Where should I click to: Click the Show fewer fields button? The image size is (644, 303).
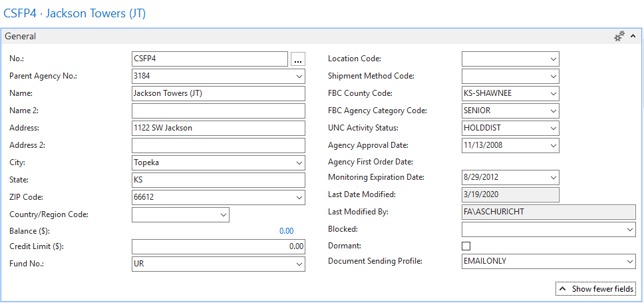(595, 289)
